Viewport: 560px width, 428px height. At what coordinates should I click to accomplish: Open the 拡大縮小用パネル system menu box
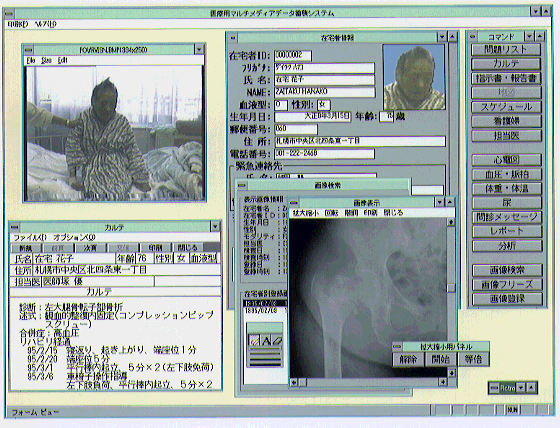(397, 347)
